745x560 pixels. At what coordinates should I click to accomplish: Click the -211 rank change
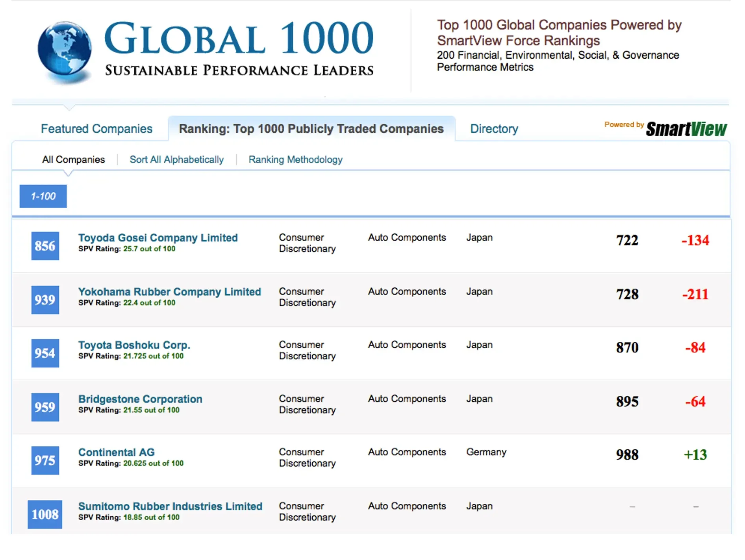695,294
